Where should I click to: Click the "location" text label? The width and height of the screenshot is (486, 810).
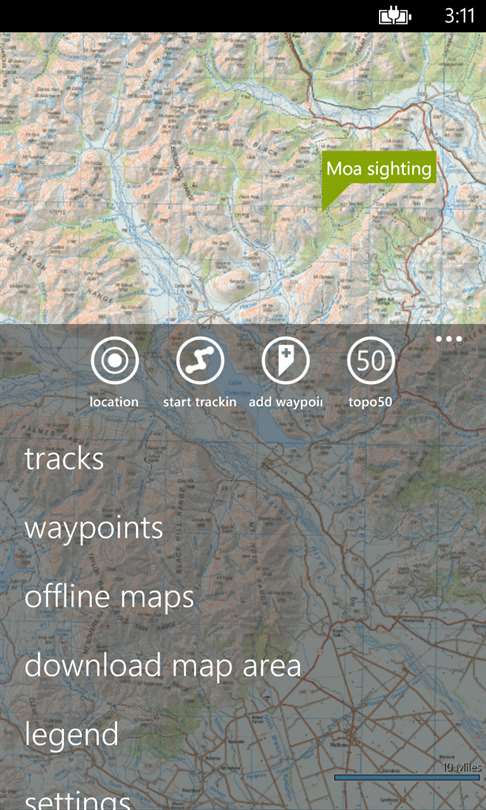click(x=114, y=402)
